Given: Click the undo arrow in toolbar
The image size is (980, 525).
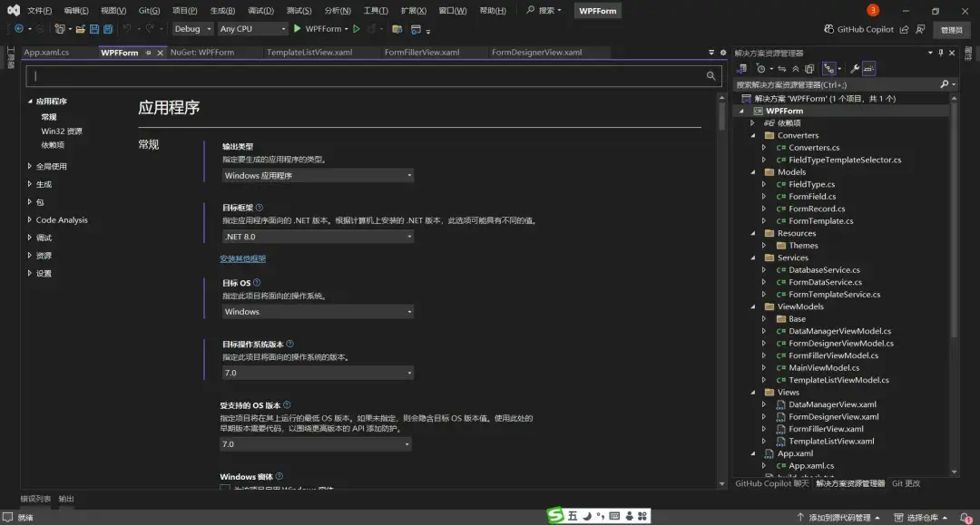Looking at the screenshot, I should pyautogui.click(x=127, y=29).
